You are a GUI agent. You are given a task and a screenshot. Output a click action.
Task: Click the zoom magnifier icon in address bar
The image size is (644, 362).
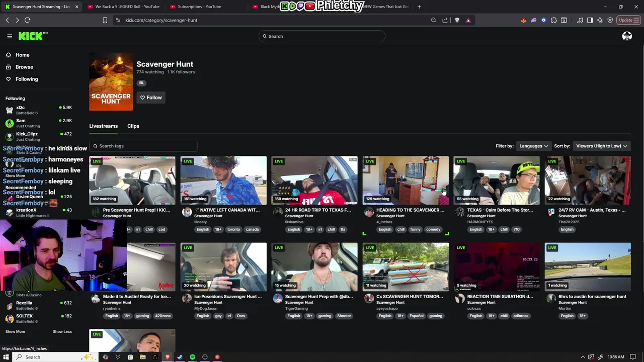(434, 20)
